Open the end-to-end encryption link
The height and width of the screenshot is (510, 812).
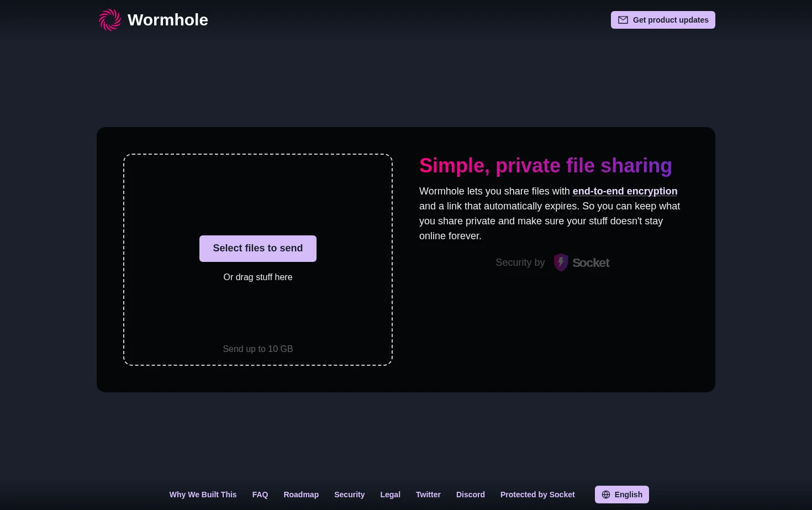click(x=625, y=191)
